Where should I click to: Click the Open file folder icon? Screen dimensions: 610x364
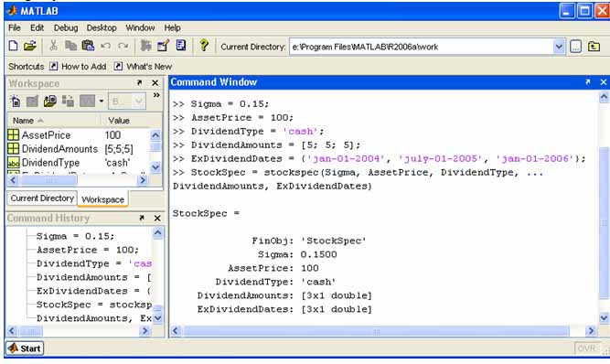[29, 46]
